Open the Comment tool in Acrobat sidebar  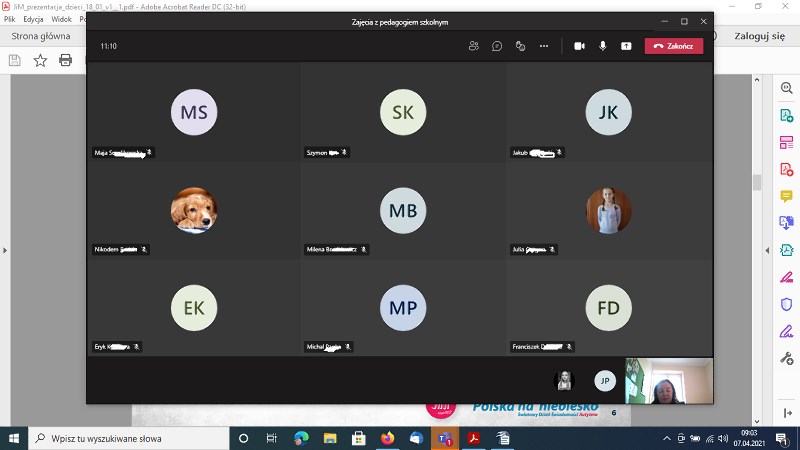pyautogui.click(x=786, y=196)
